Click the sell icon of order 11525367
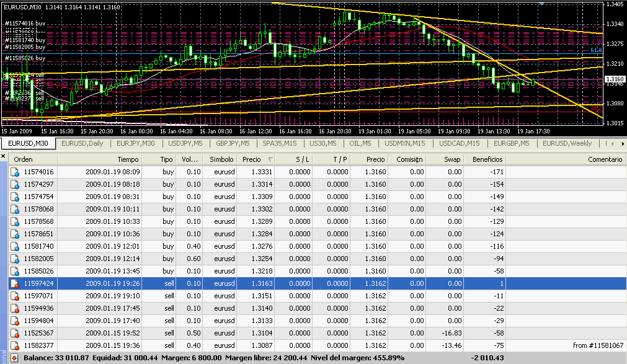 click(x=14, y=333)
